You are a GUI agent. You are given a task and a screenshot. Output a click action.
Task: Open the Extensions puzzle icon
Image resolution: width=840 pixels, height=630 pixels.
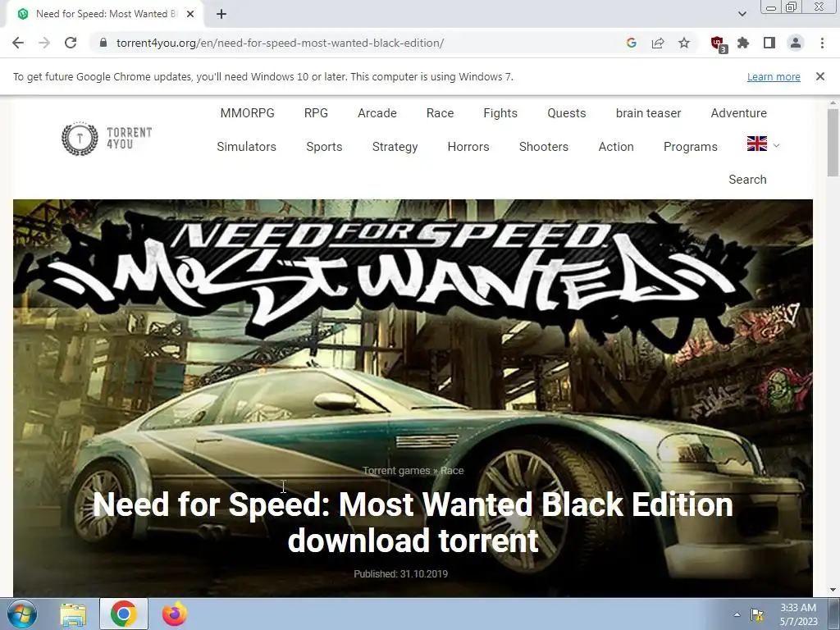(x=743, y=43)
